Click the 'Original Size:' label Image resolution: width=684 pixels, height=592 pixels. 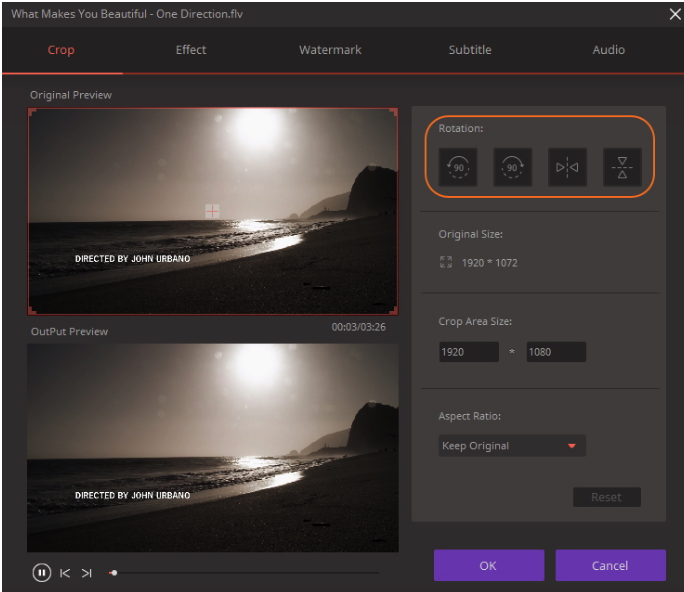[470, 234]
